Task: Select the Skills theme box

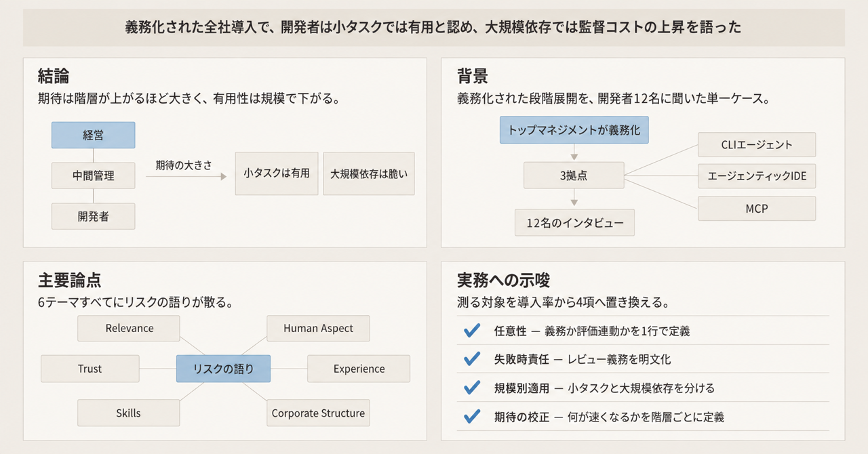Action: pos(128,413)
